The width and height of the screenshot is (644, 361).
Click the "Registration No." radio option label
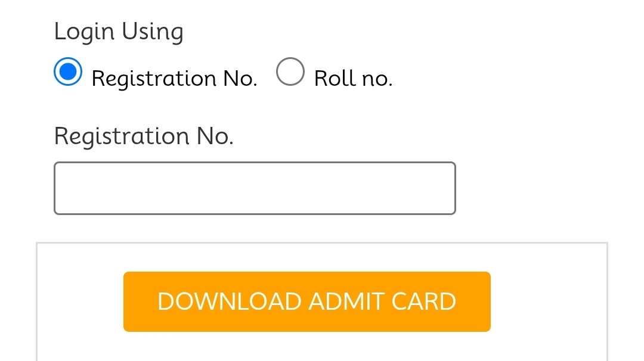174,79
